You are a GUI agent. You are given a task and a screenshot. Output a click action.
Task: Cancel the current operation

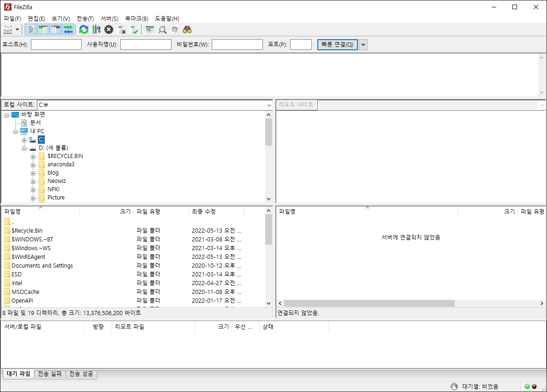(109, 29)
